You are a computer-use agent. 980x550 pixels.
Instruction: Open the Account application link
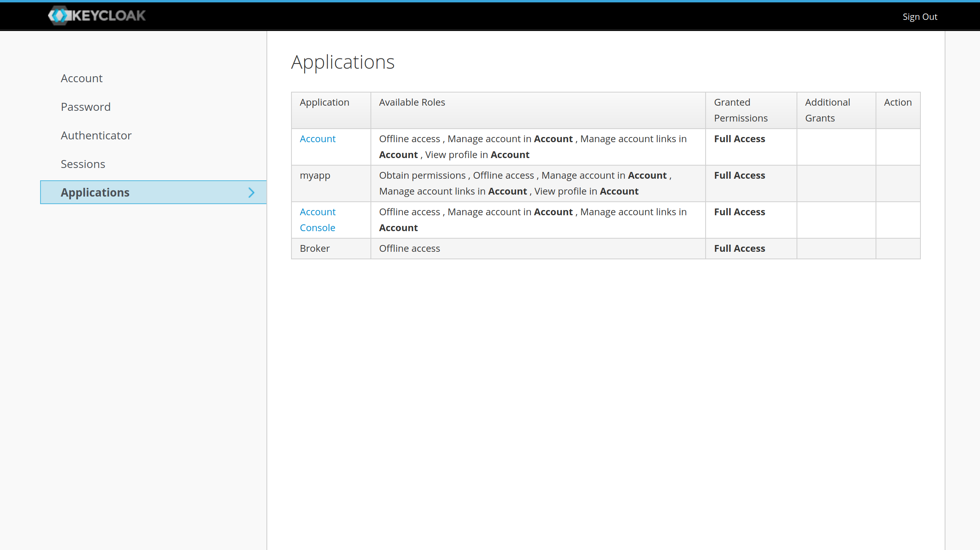317,139
